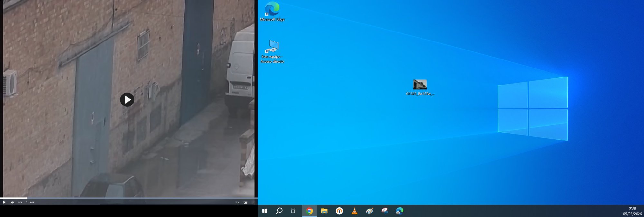Viewport: 644px width, 217px height.
Task: Open Windows search from the taskbar
Action: coord(279,211)
